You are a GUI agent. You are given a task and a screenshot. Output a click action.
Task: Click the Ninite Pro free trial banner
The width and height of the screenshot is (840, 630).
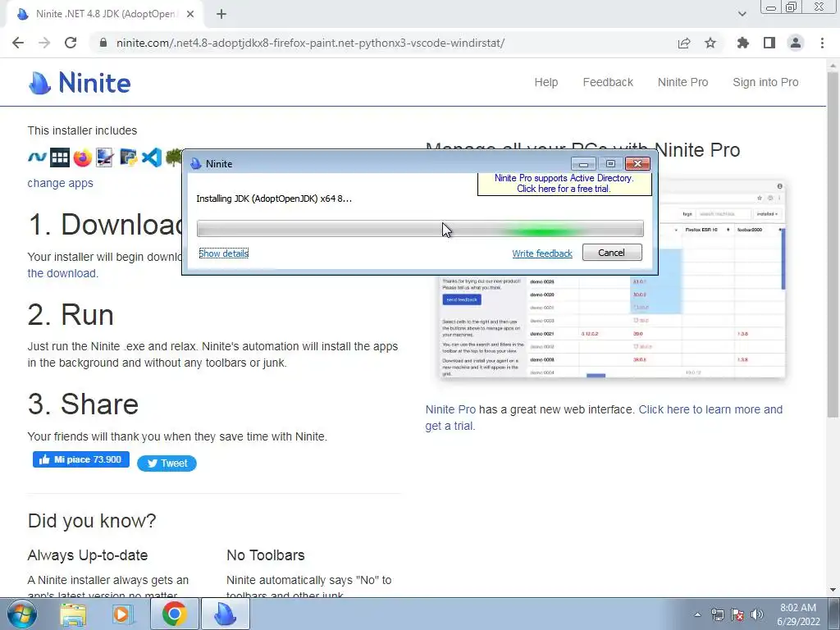coord(564,183)
